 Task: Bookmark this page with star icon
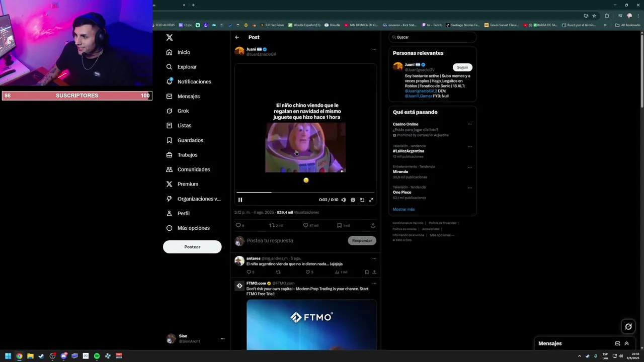coord(594,16)
